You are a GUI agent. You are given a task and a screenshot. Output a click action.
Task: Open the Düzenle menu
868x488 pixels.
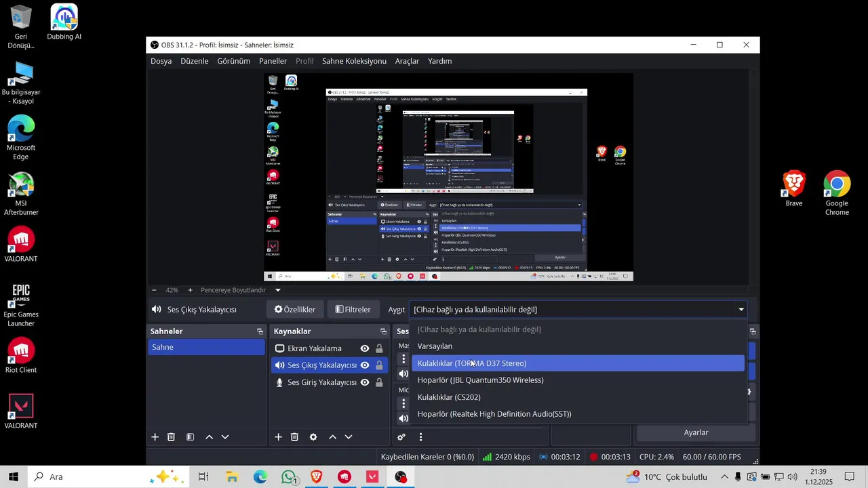coord(195,61)
